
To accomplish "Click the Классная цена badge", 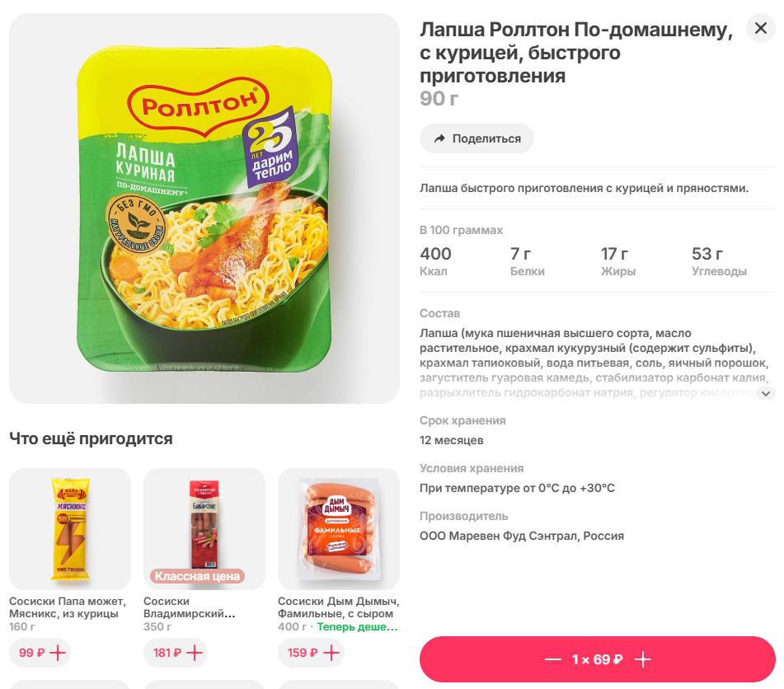I will (197, 576).
